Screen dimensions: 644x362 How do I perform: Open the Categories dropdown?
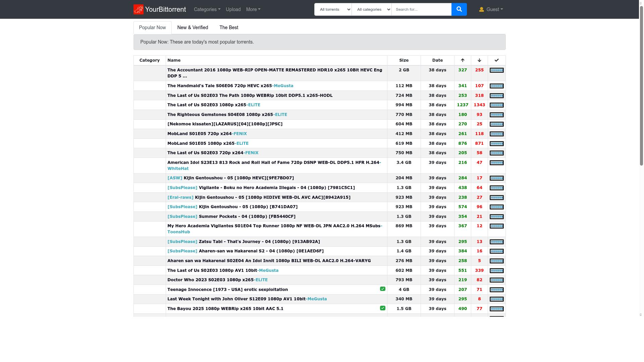click(207, 9)
